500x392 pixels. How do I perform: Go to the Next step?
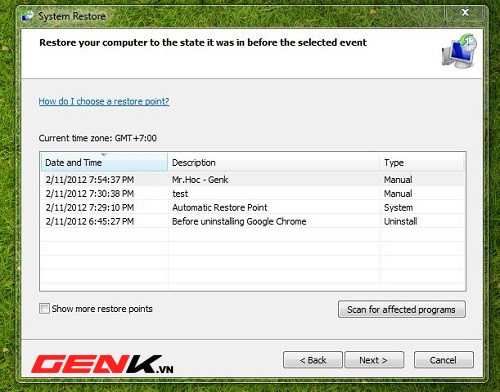[x=374, y=360]
